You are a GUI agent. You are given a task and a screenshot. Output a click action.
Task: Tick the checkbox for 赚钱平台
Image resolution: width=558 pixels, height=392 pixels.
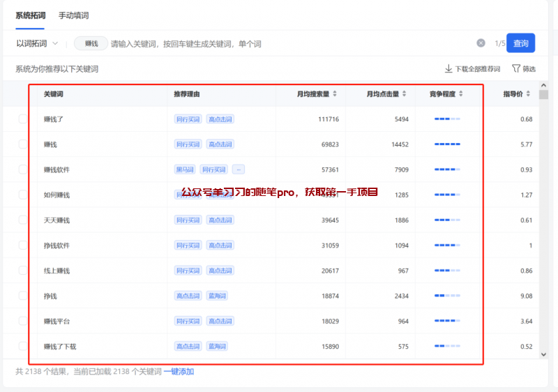click(23, 322)
